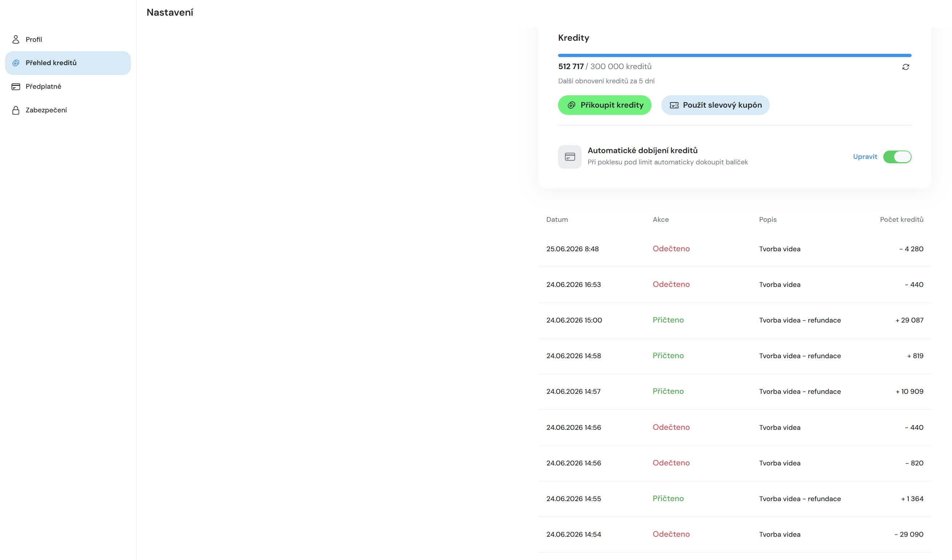The height and width of the screenshot is (560, 952).
Task: Click the Přehled kreditů coin icon
Action: [16, 63]
